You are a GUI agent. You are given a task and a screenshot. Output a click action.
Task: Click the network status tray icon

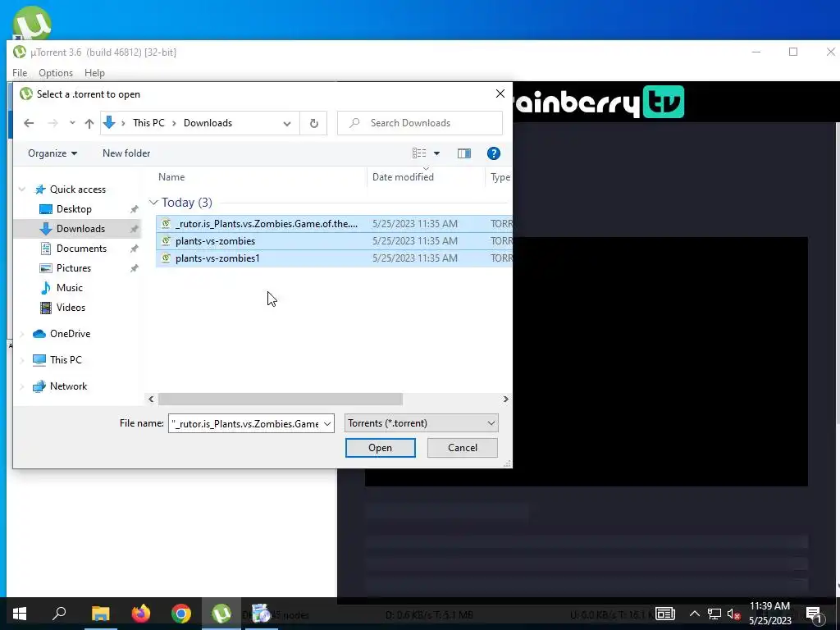point(714,614)
